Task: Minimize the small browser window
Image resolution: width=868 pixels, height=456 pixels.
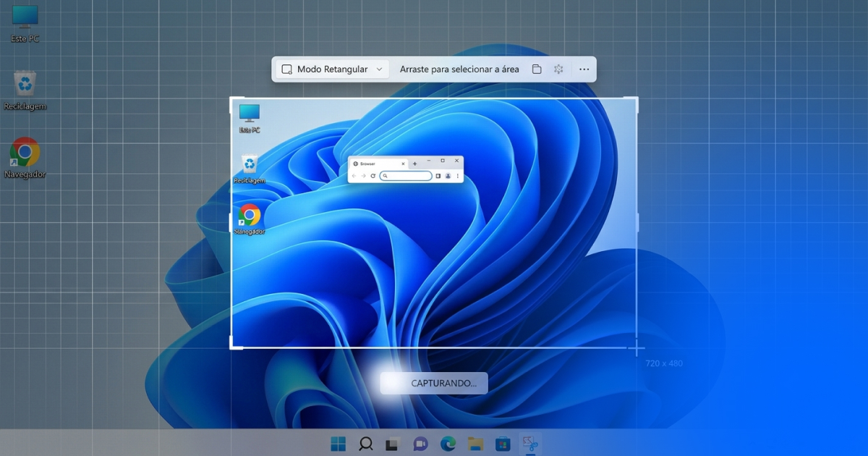Action: [x=429, y=161]
